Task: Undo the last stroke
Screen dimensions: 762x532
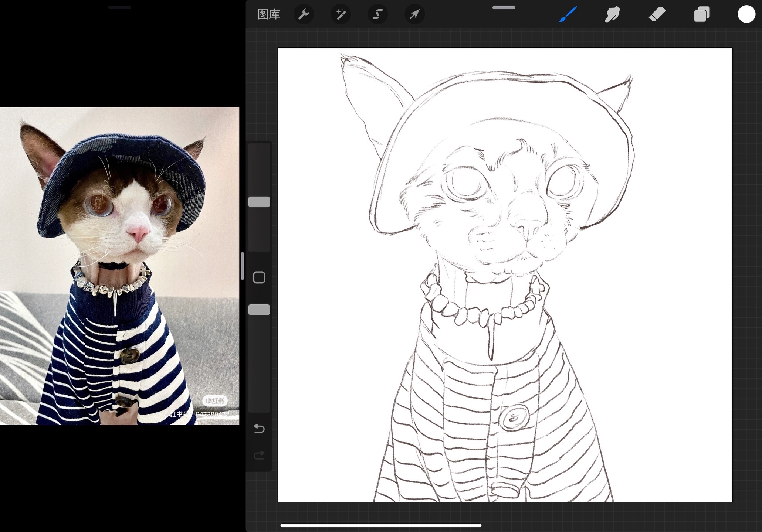Action: pos(259,429)
